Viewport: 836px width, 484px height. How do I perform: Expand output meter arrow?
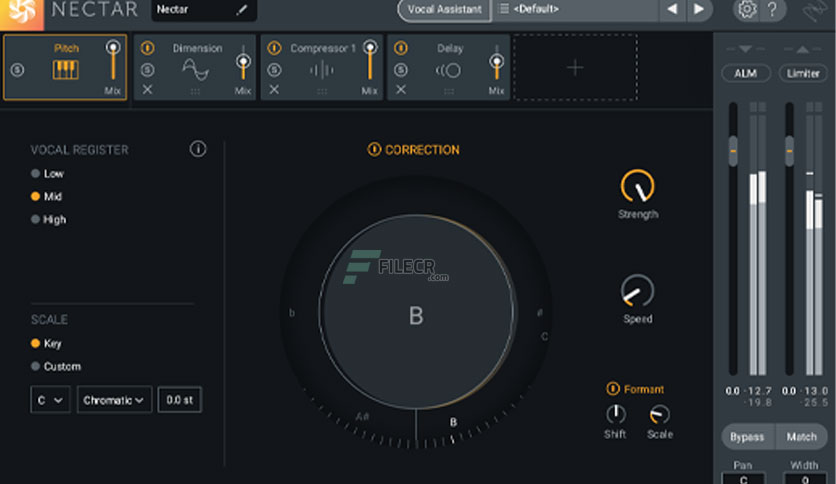tap(802, 49)
